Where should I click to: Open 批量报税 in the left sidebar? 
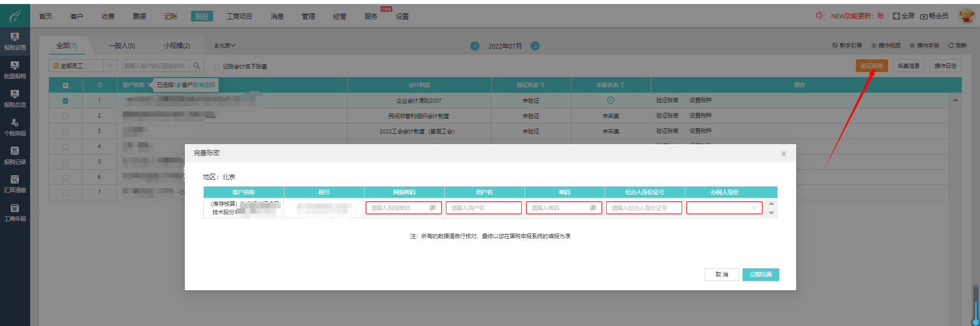[15, 69]
